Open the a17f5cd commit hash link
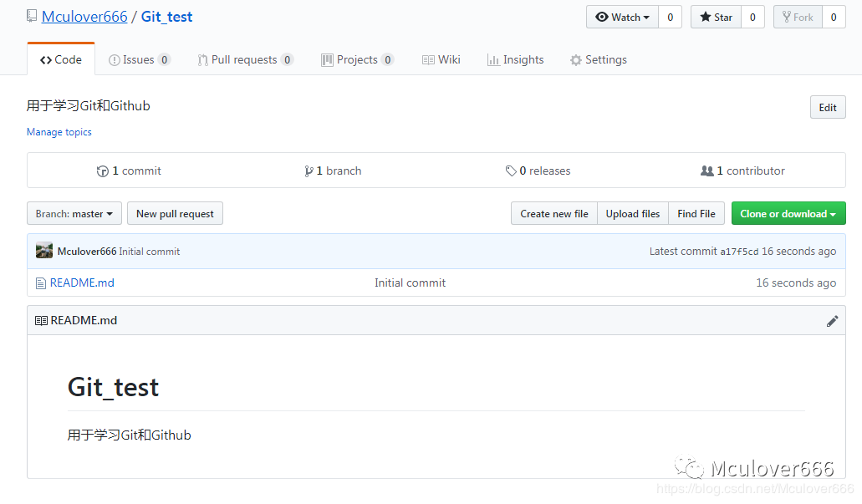Screen dimensions: 862x504 739,252
